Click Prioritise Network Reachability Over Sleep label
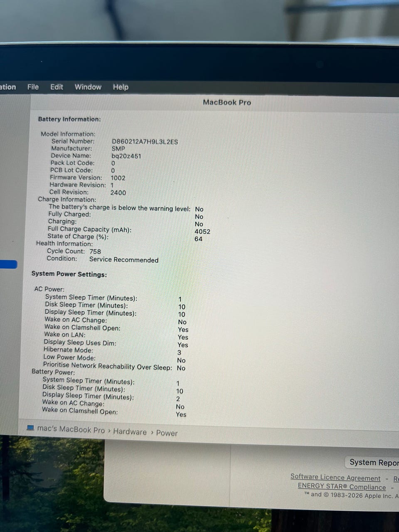The image size is (399, 532). pos(107,366)
